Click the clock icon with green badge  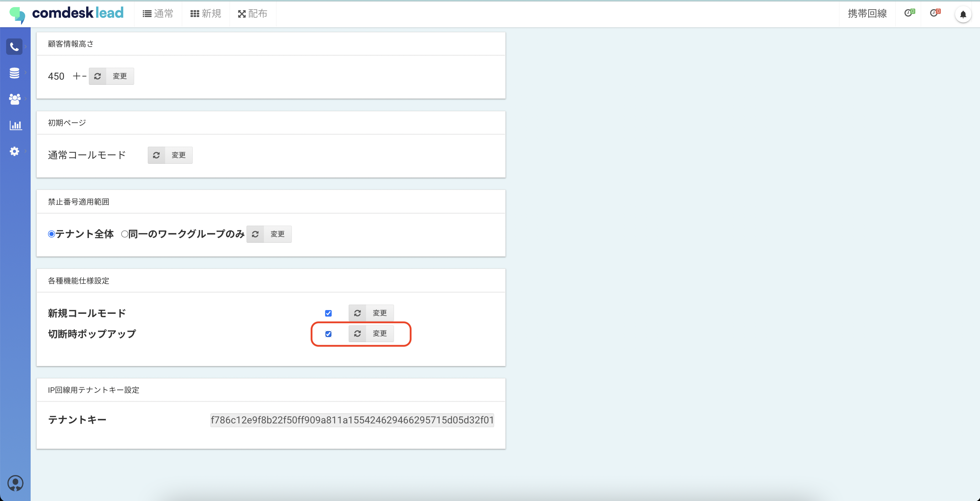click(908, 13)
